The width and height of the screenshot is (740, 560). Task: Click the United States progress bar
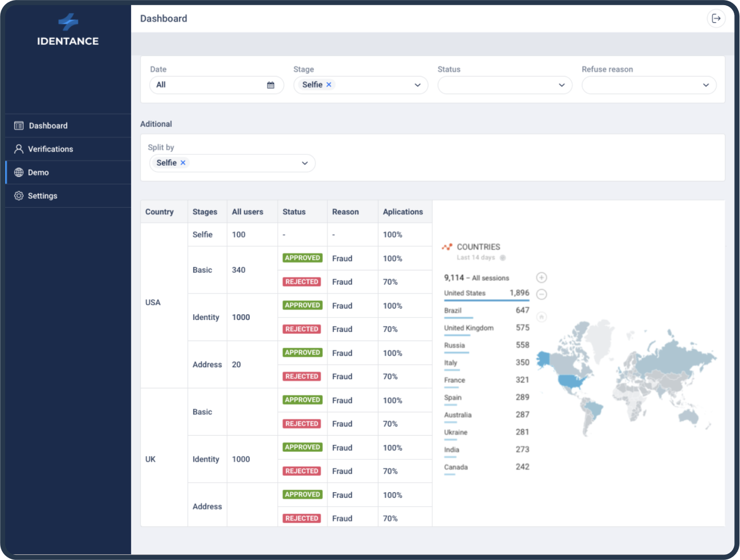point(487,300)
